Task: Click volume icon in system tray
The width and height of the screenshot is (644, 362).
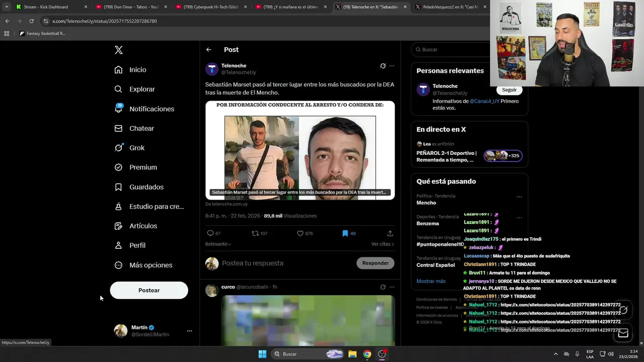Action: pyautogui.click(x=610, y=354)
